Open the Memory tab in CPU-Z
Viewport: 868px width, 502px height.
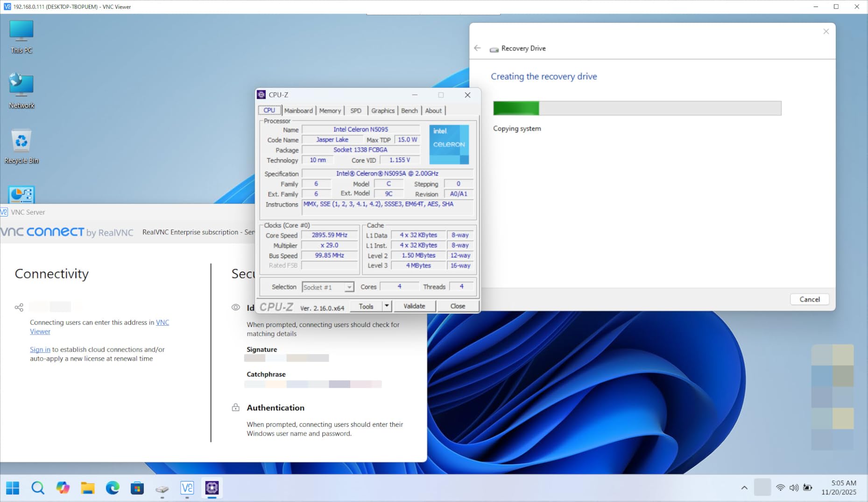330,111
